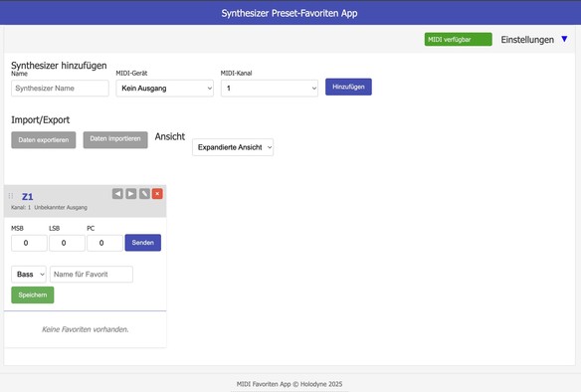Screen dimensions: 581x392
Task: Open the Expandierte Ansicht dropdown
Action: point(233,147)
